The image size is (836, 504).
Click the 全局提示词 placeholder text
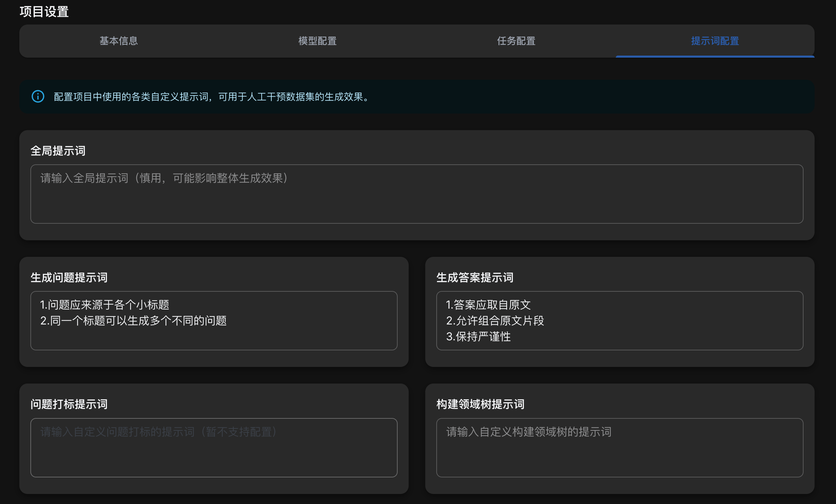pos(163,178)
